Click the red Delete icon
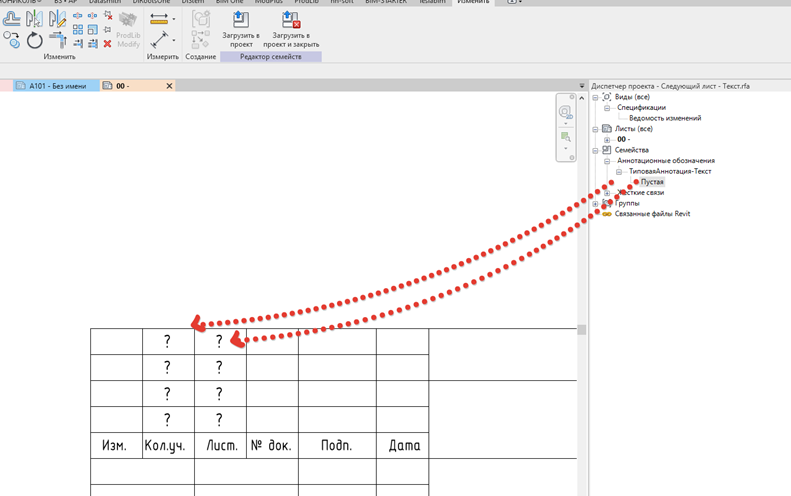Screen dimensions: 791x496 tap(107, 44)
